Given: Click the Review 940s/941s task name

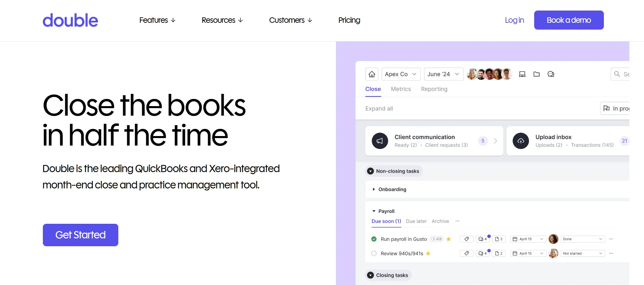Looking at the screenshot, I should coord(402,253).
